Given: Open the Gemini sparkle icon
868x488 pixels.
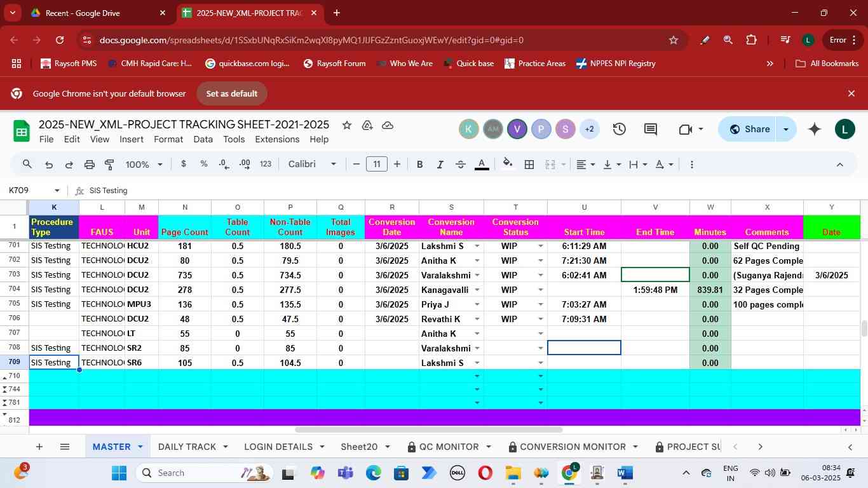Looking at the screenshot, I should tap(815, 130).
